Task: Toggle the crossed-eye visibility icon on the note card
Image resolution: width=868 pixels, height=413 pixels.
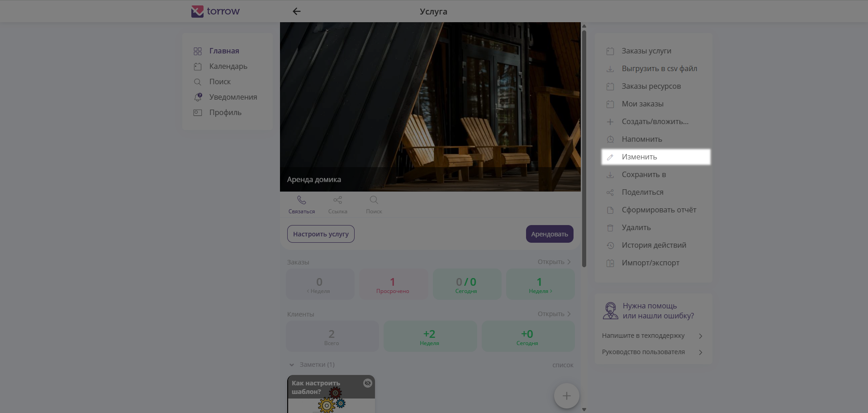Action: click(x=368, y=383)
